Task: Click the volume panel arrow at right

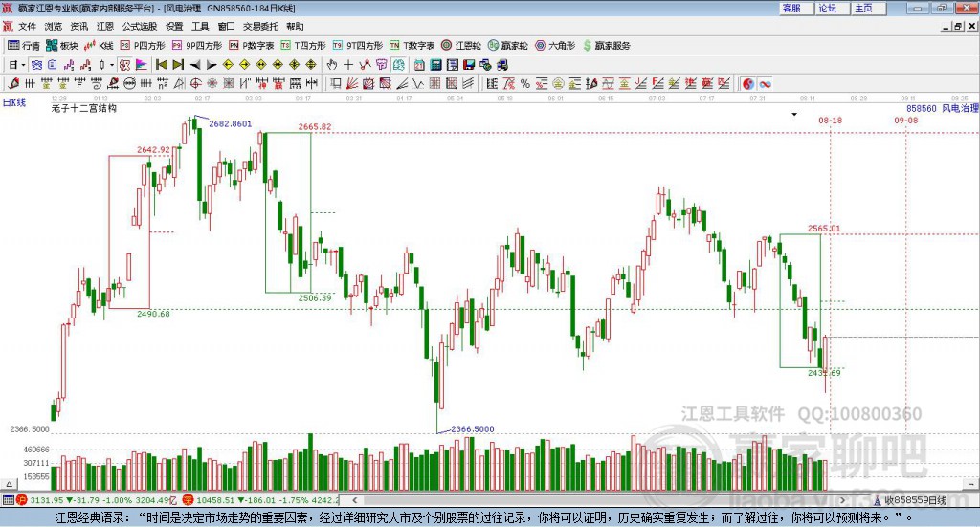Action: pos(971,485)
